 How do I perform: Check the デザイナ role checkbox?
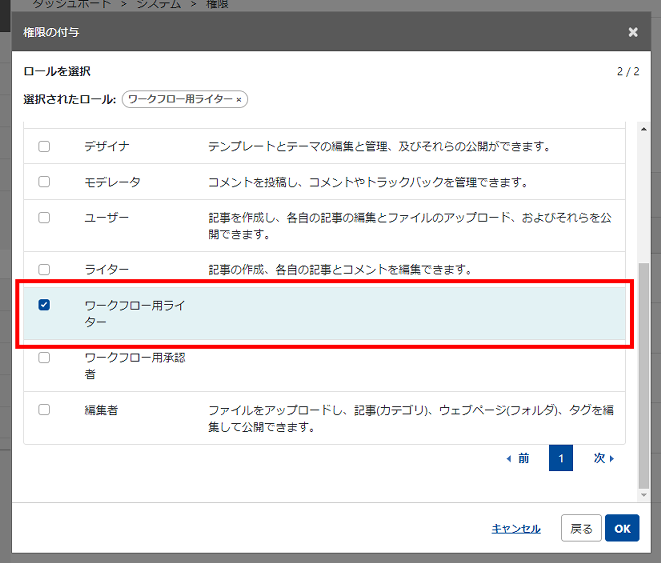44,147
